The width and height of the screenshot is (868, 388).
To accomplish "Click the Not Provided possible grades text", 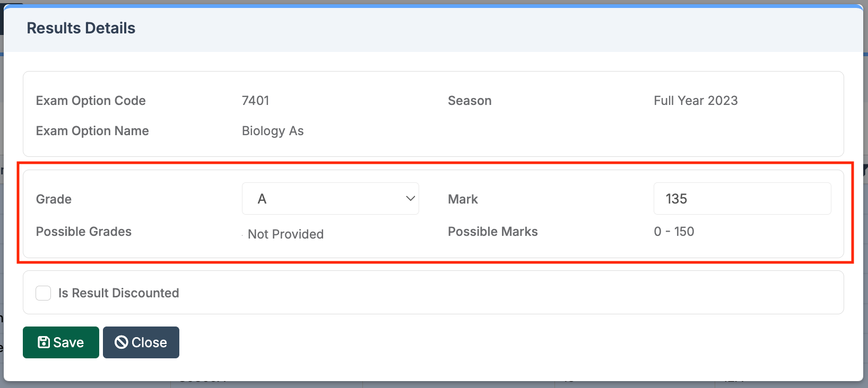I will 285,234.
